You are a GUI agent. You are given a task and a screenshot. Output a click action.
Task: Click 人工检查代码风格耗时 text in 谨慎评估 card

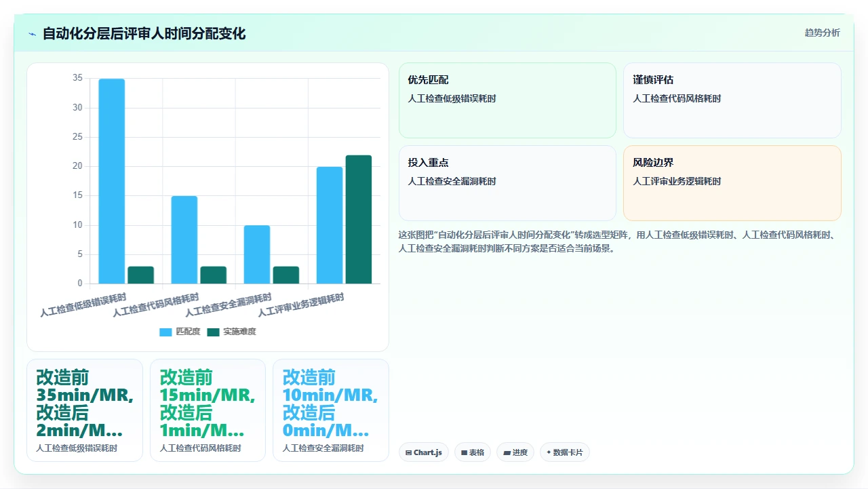(677, 98)
